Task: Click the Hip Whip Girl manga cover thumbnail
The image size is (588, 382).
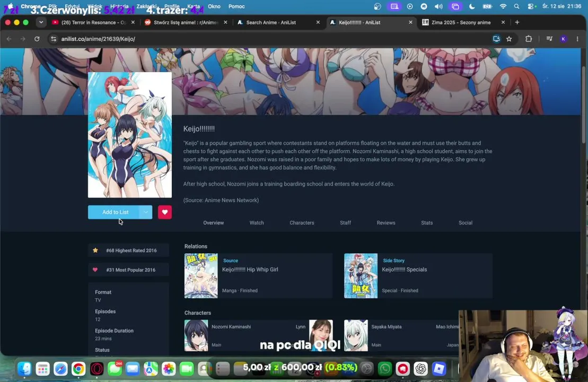Action: [x=201, y=276]
